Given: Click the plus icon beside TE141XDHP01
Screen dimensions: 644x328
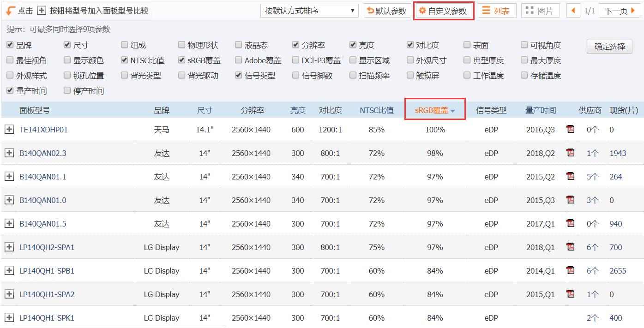Looking at the screenshot, I should point(9,130).
